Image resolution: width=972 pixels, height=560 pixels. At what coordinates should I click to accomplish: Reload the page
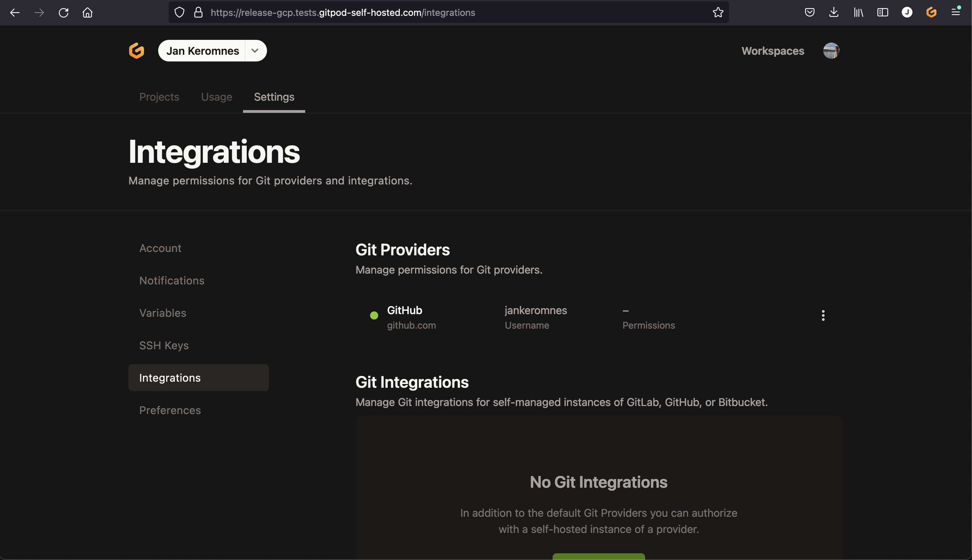click(64, 12)
